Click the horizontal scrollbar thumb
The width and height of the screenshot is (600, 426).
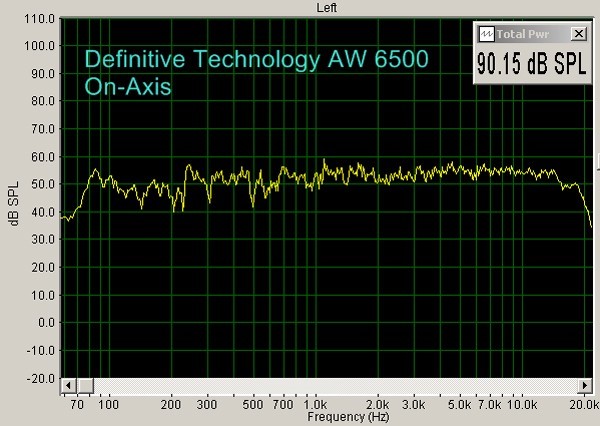[x=85, y=385]
